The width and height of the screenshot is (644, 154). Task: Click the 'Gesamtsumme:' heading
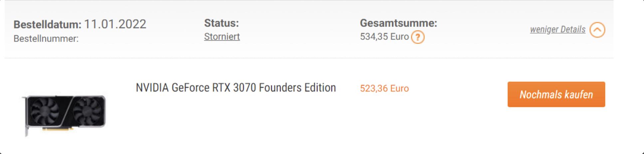point(398,23)
